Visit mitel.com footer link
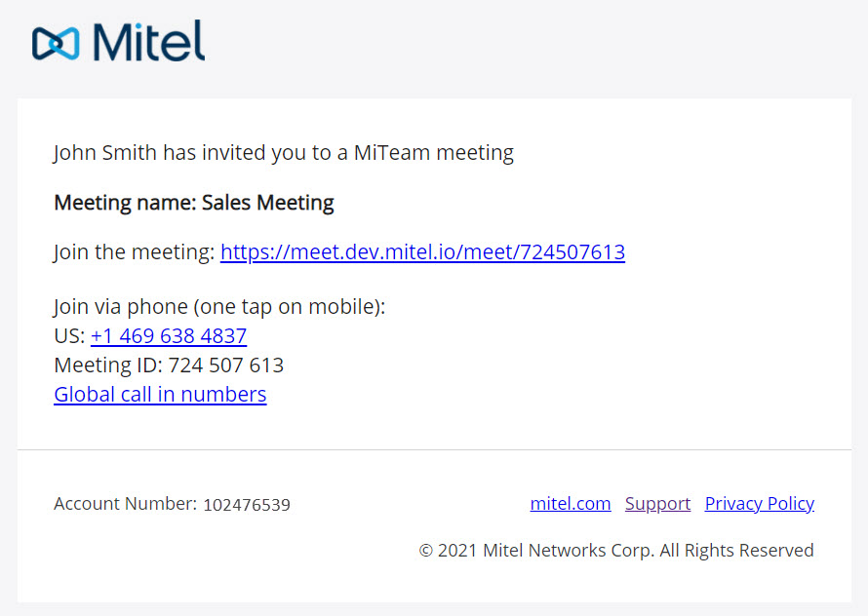 pyautogui.click(x=571, y=504)
